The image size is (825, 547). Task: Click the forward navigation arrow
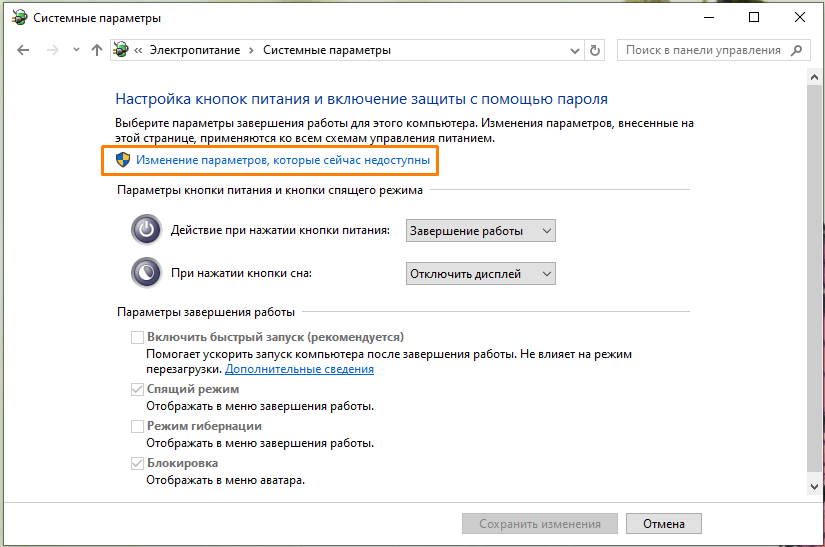53,50
